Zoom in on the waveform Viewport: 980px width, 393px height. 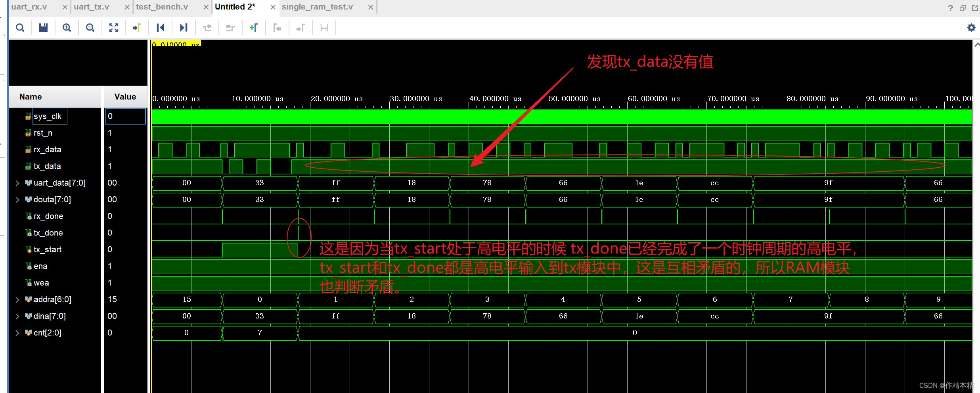[67, 27]
